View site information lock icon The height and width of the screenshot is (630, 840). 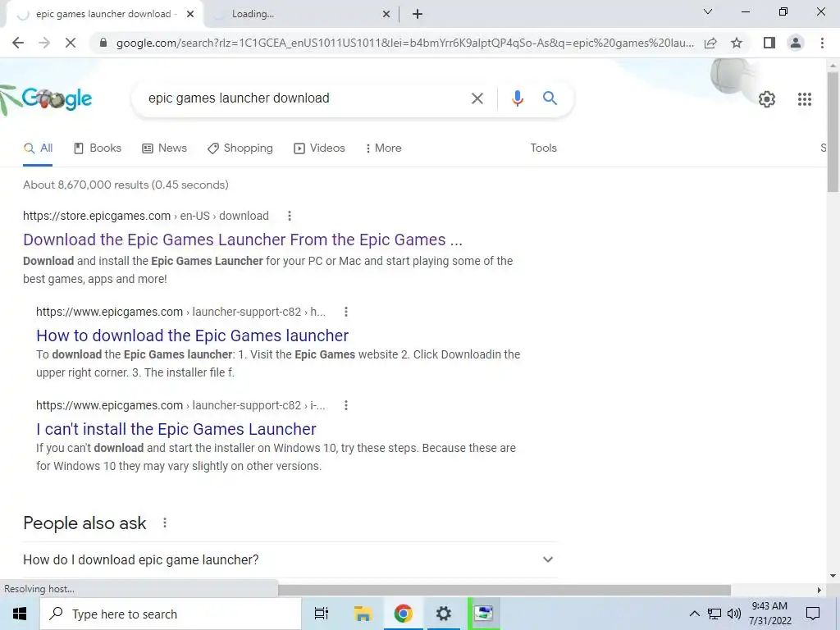[x=103, y=43]
